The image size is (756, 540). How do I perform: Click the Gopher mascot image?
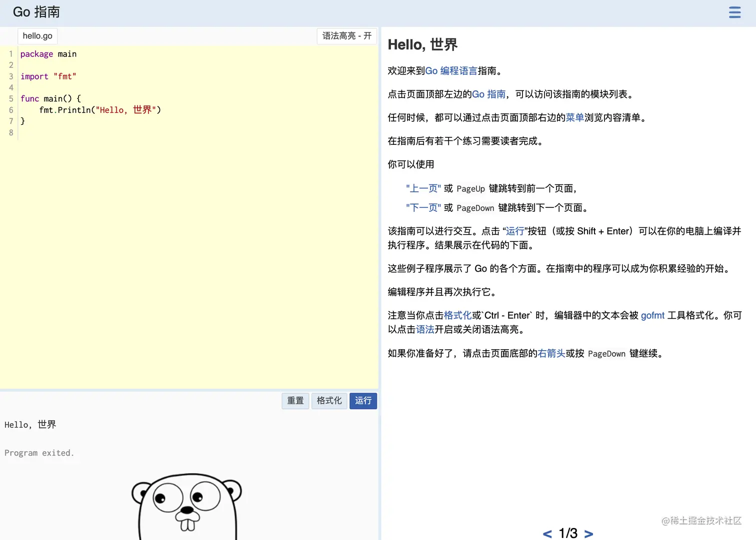pyautogui.click(x=186, y=507)
